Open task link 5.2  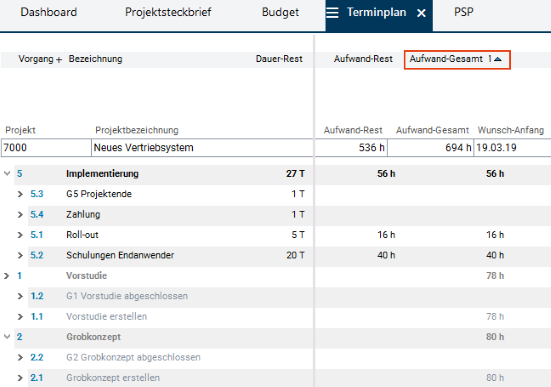[37, 255]
